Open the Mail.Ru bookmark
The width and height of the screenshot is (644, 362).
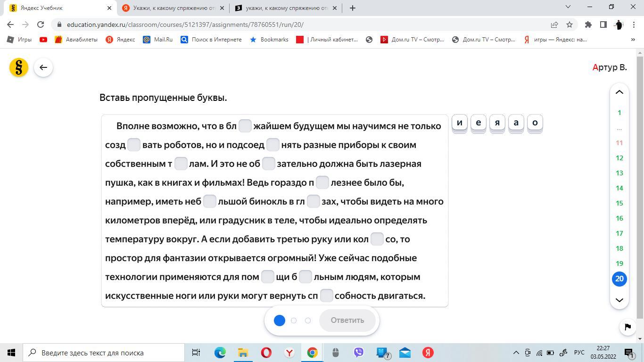point(158,40)
